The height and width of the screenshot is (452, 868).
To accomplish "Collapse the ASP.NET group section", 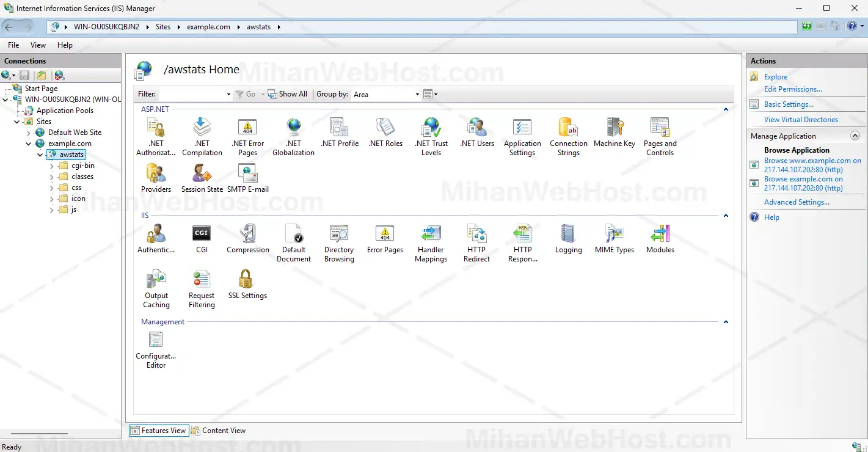I will pos(726,109).
